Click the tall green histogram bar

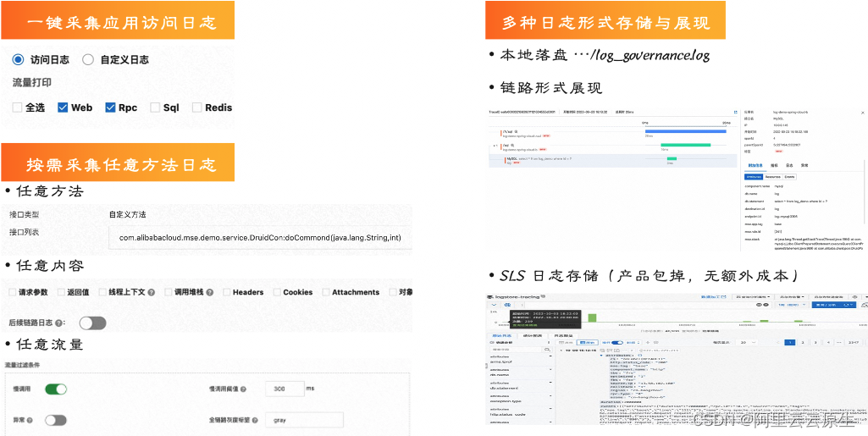click(x=592, y=317)
